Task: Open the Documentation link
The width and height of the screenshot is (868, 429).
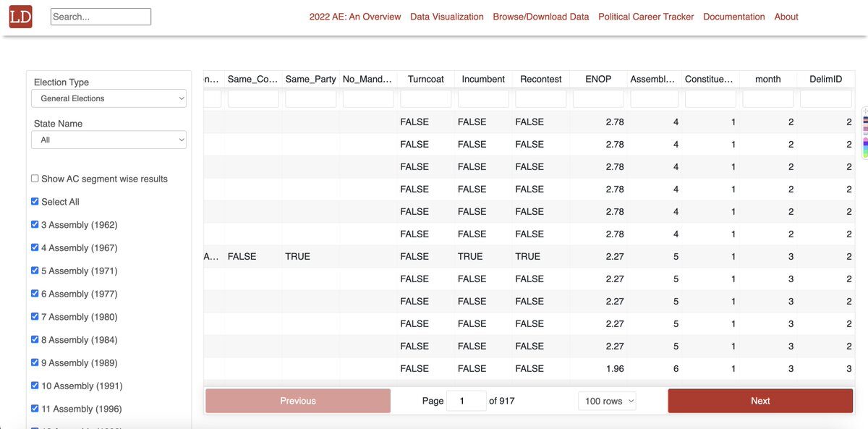Action: (x=734, y=17)
